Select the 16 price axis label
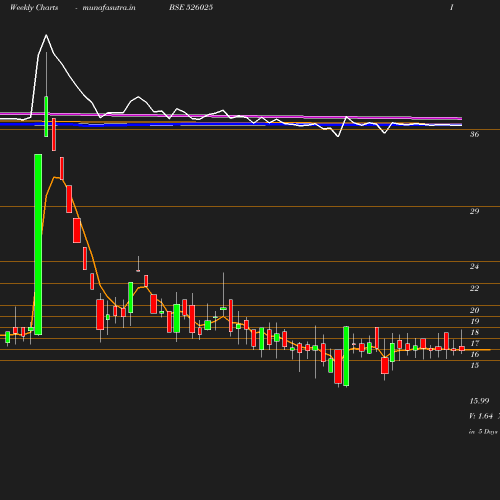This screenshot has width=500, height=500. pos(474,354)
